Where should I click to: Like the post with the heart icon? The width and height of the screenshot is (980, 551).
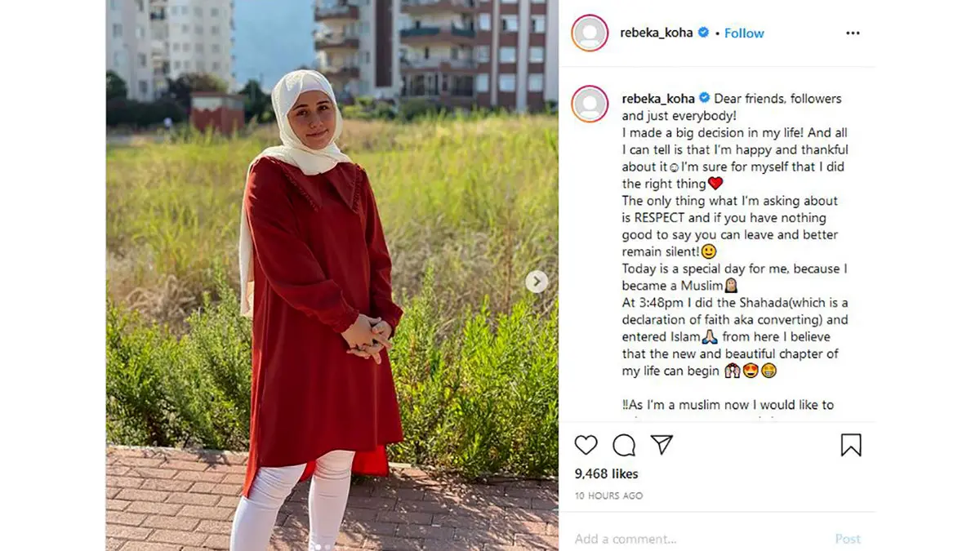pyautogui.click(x=586, y=445)
